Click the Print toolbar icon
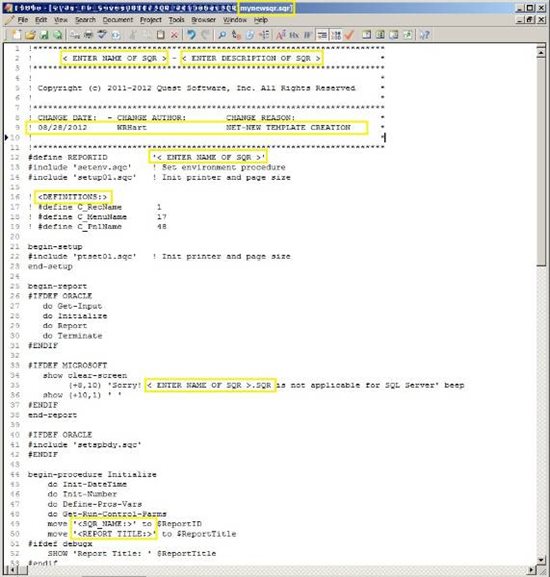Image resolution: width=550 pixels, height=577 pixels. (88, 35)
